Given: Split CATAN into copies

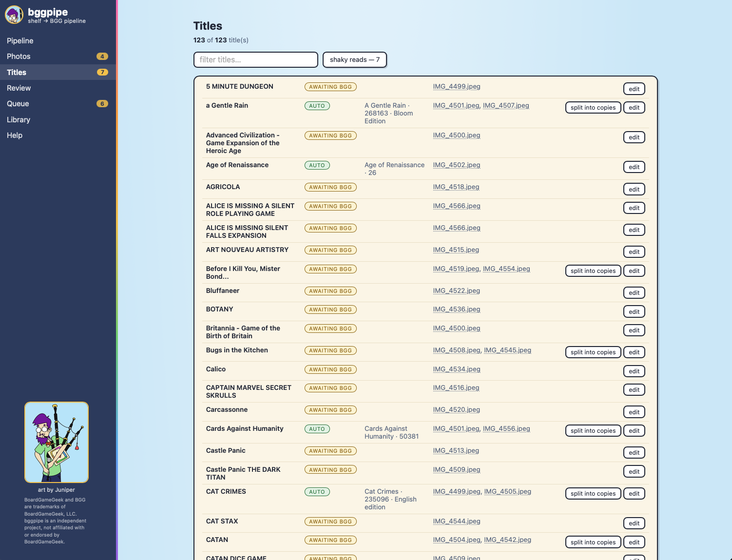Looking at the screenshot, I should pyautogui.click(x=593, y=542).
